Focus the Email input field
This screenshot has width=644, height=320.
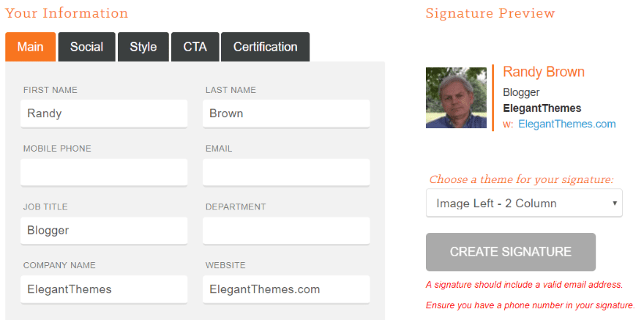pos(286,172)
